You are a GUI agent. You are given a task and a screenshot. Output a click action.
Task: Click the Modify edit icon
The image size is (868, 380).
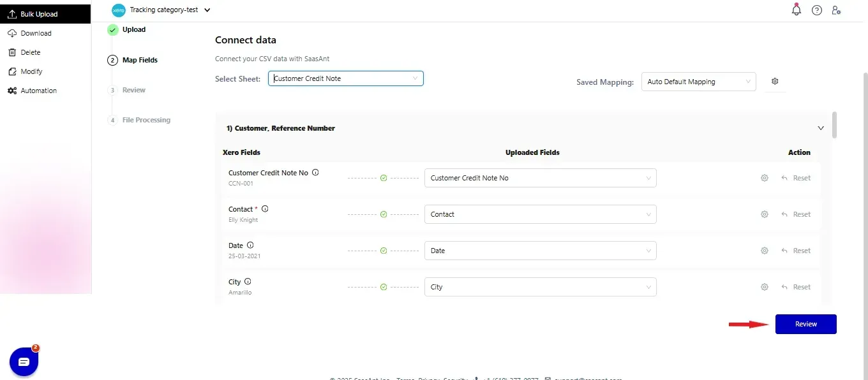pos(12,71)
